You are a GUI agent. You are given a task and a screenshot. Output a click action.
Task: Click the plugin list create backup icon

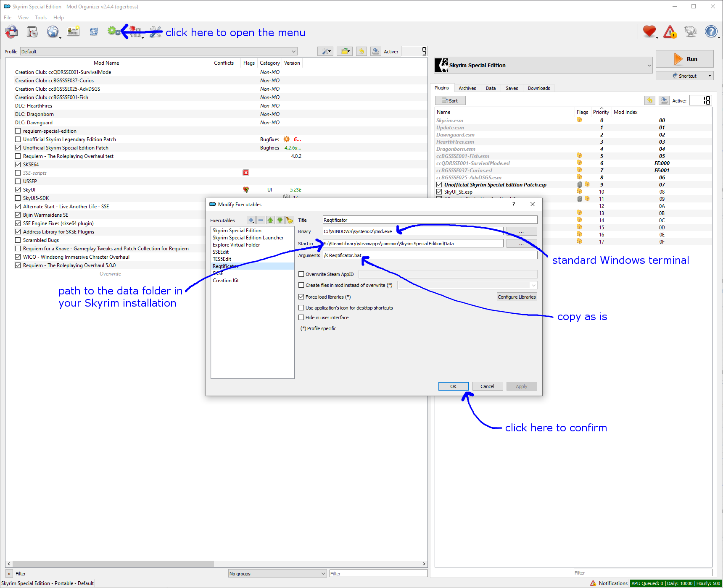coord(664,100)
